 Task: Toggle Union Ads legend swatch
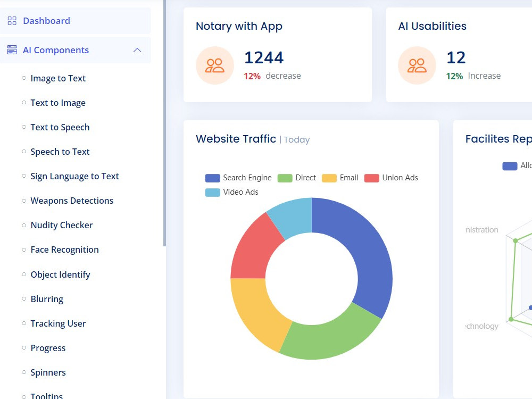(371, 178)
